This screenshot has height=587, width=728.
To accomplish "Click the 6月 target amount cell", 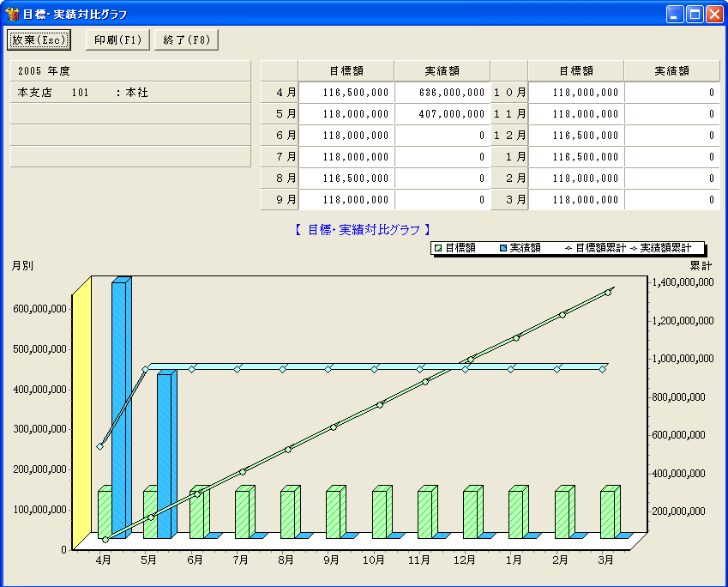I will (x=346, y=136).
